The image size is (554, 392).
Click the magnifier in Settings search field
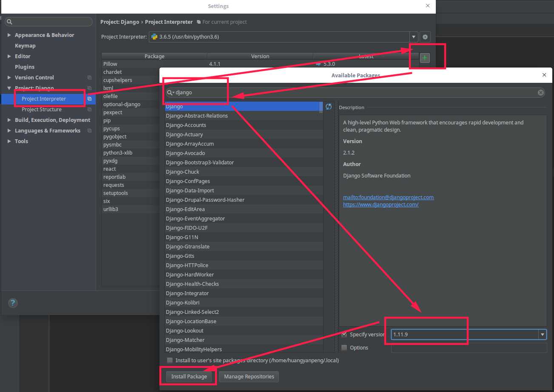coord(9,22)
